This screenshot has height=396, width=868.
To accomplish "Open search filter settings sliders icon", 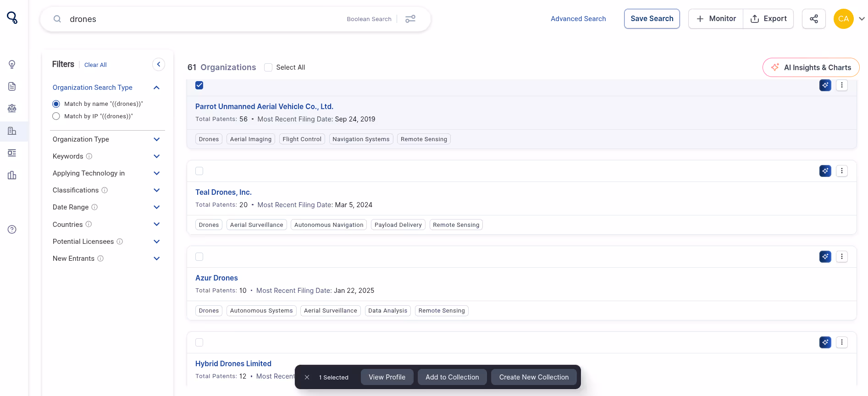I will click(410, 19).
